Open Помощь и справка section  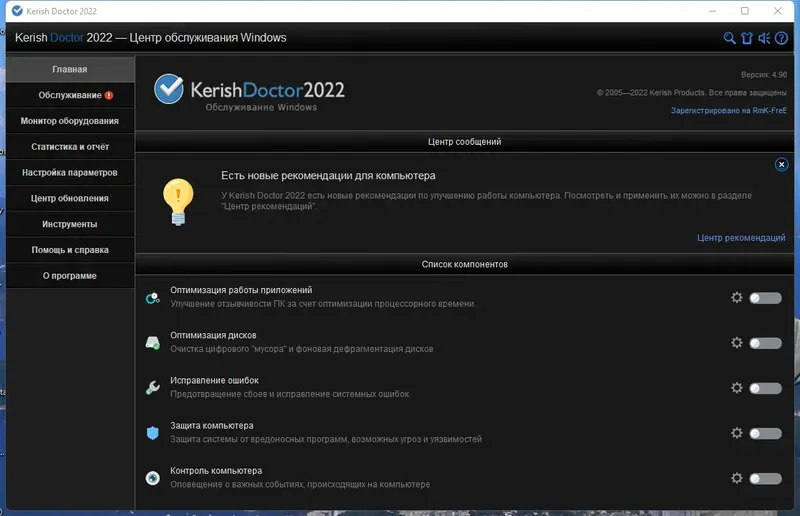tap(70, 250)
